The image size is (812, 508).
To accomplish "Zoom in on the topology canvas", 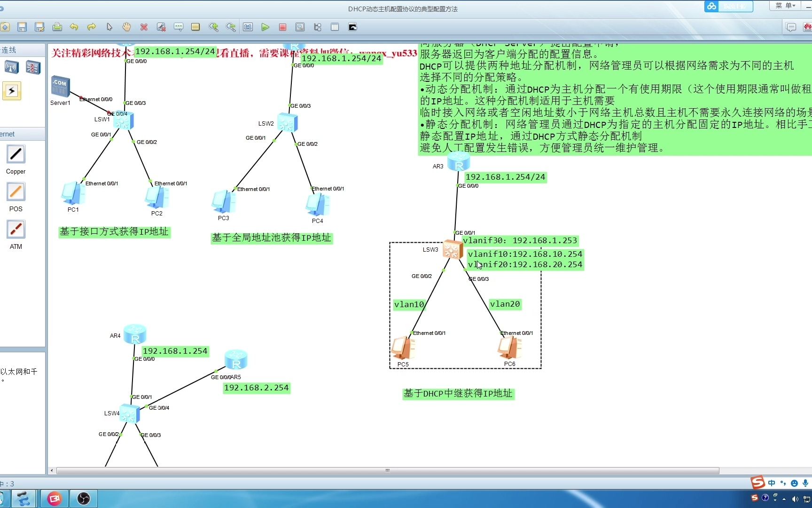I will pos(213,27).
